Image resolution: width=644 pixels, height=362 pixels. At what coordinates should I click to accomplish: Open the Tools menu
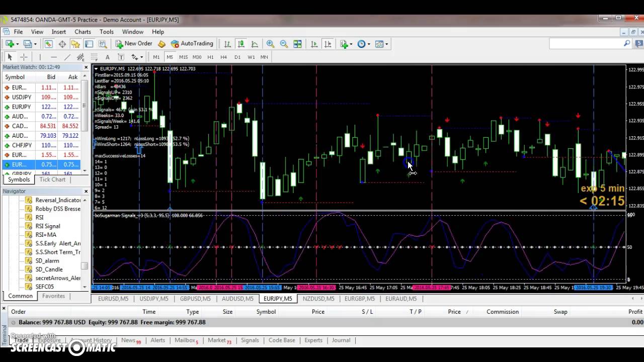(x=106, y=32)
